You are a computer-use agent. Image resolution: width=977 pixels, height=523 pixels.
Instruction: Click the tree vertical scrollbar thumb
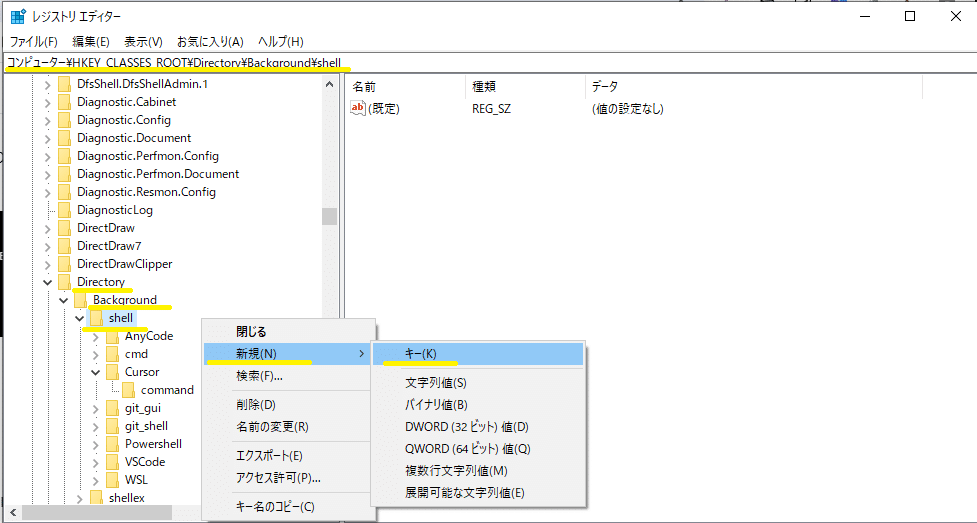330,216
